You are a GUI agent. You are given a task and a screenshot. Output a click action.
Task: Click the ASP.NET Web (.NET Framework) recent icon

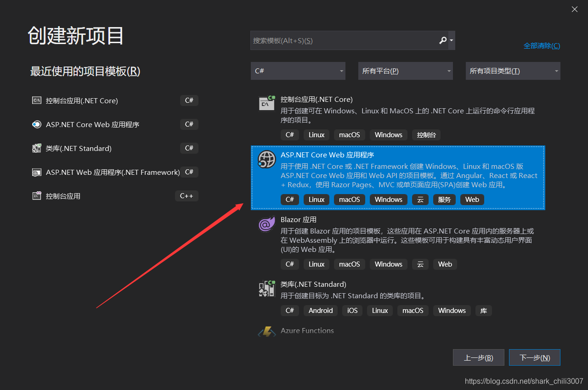coord(37,172)
